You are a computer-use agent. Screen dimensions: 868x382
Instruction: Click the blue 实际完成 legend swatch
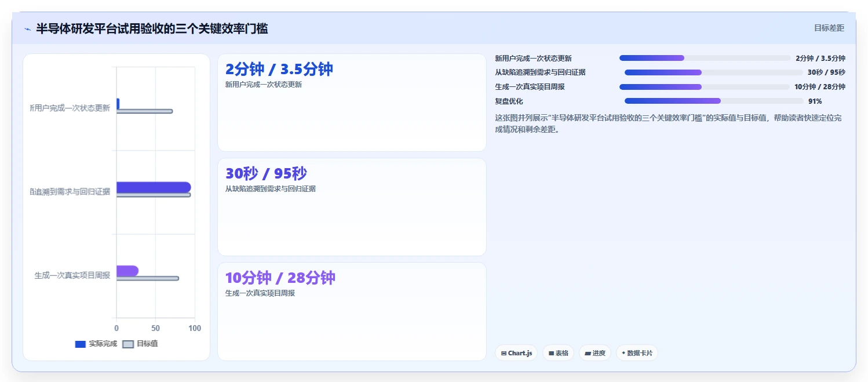click(x=81, y=344)
